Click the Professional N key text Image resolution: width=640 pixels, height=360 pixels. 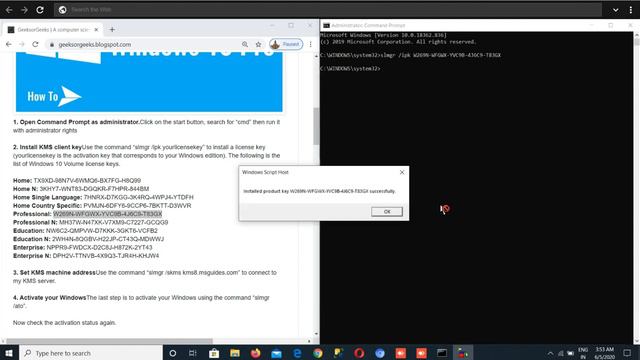coord(113,222)
